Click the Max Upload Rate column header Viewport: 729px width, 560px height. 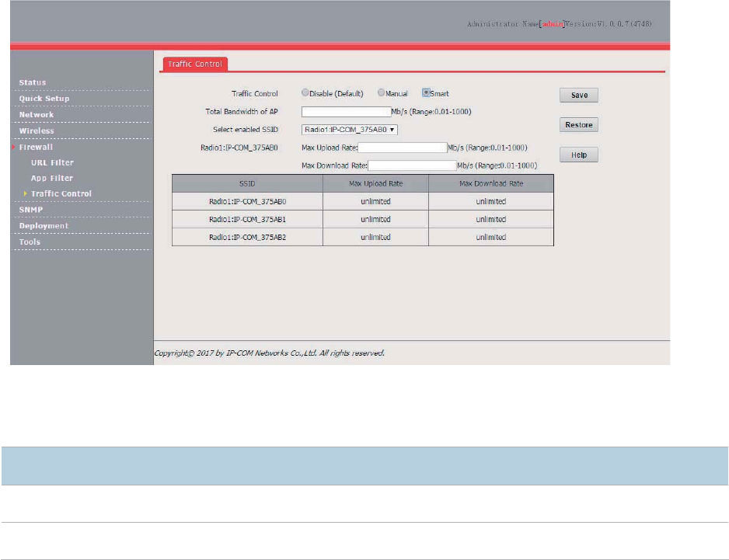tap(375, 183)
